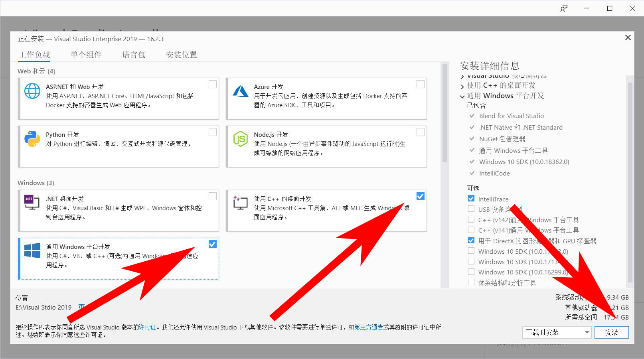Check C++ (v141) 通用 Windows 平台工具

[x=471, y=230]
